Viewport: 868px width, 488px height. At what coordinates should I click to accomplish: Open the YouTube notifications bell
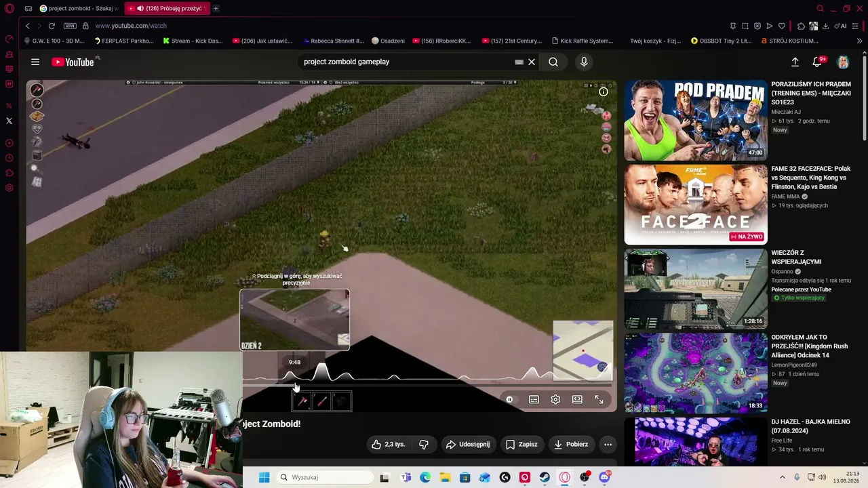pos(817,62)
